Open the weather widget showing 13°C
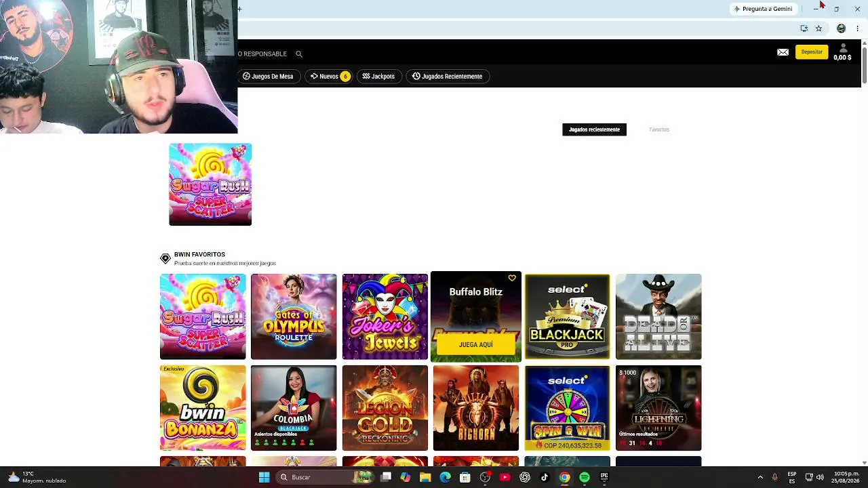Image resolution: width=868 pixels, height=488 pixels. 37,477
